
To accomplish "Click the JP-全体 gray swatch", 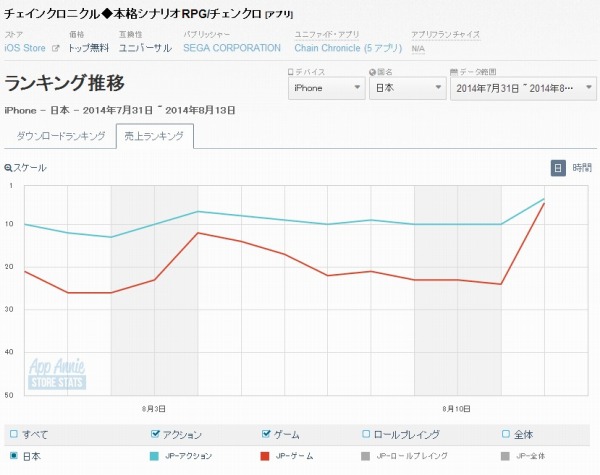I will tap(505, 456).
